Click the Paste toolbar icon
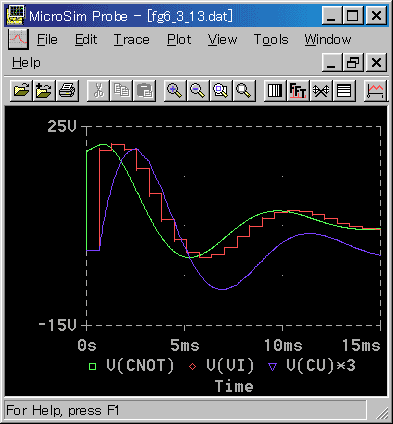The height and width of the screenshot is (424, 393). [144, 91]
